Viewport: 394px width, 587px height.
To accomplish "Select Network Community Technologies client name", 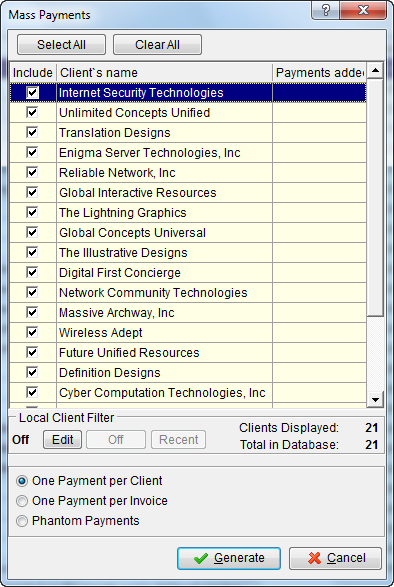I will pyautogui.click(x=153, y=292).
